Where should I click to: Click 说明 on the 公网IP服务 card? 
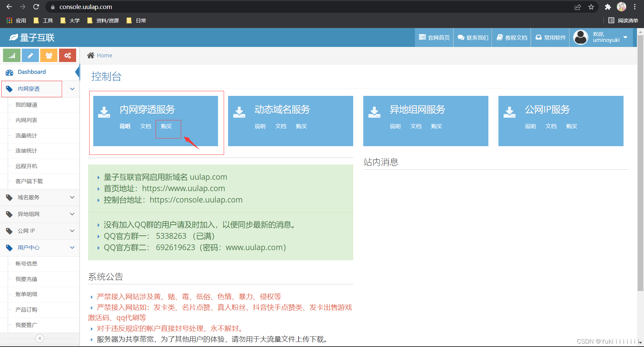(x=530, y=126)
